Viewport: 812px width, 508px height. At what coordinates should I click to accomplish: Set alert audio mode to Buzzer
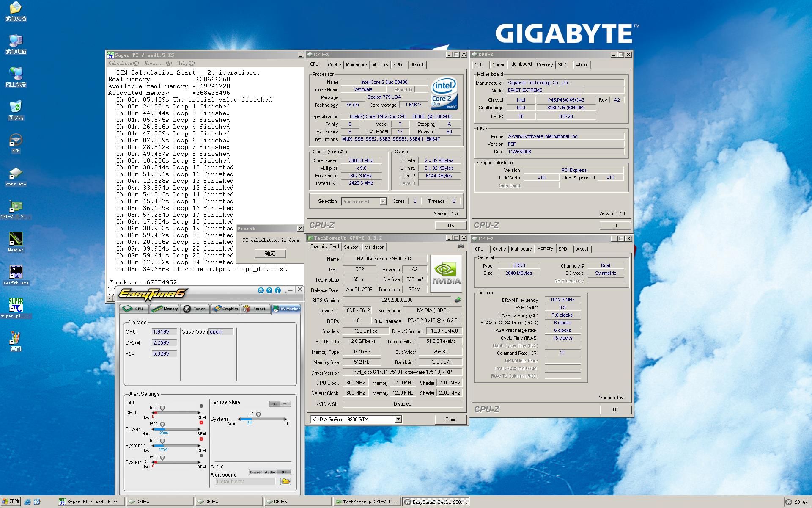(255, 472)
